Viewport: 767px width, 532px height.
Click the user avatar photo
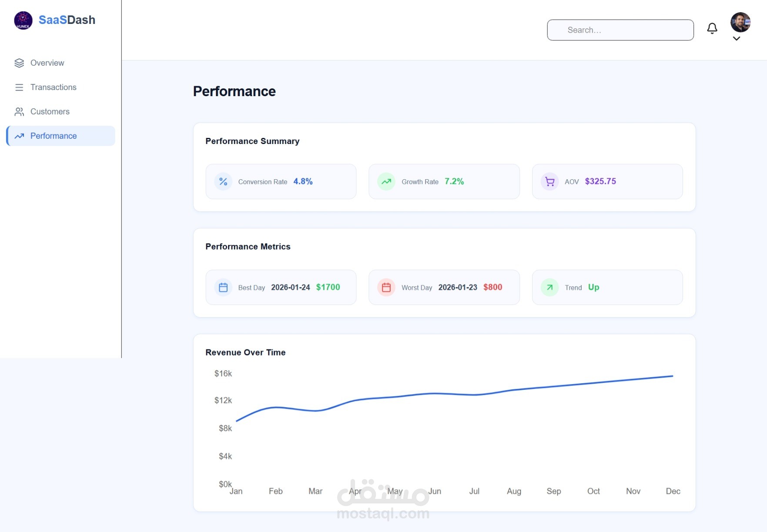pos(740,22)
